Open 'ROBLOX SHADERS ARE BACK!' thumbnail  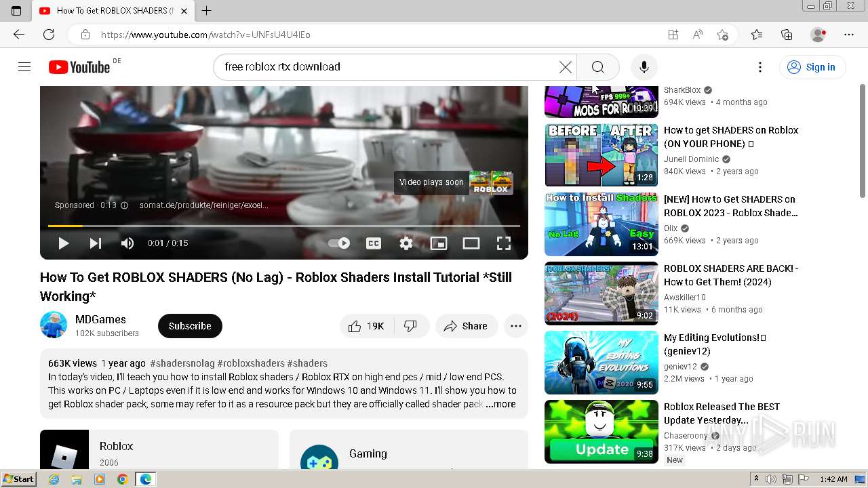tap(601, 293)
